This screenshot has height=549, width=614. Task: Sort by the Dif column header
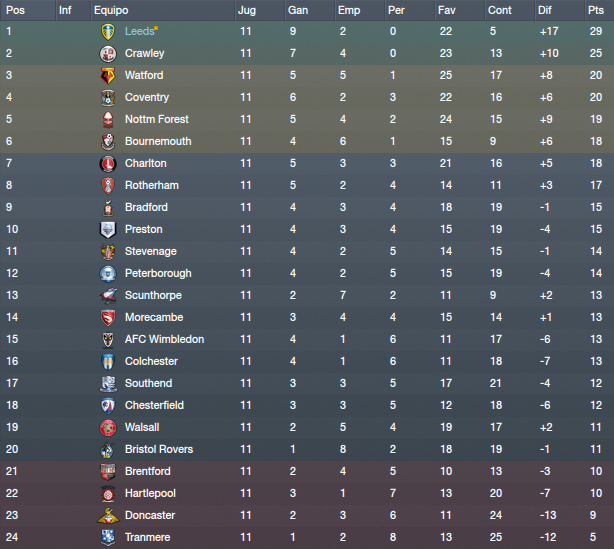point(544,10)
